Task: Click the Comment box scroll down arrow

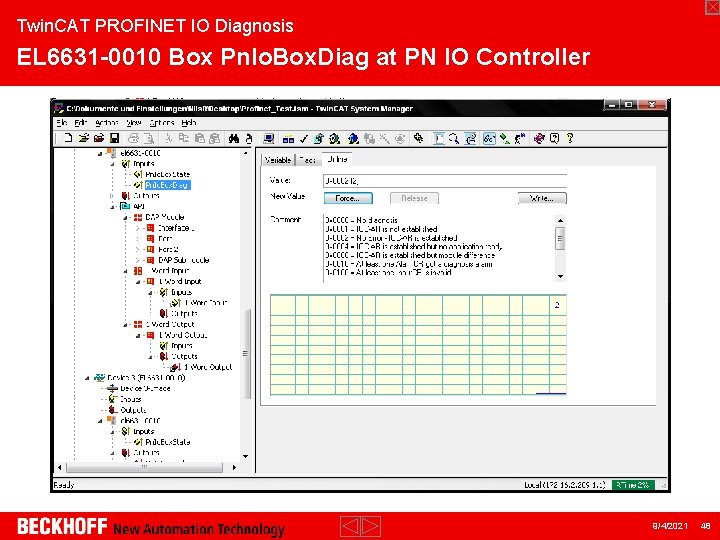Action: [560, 276]
